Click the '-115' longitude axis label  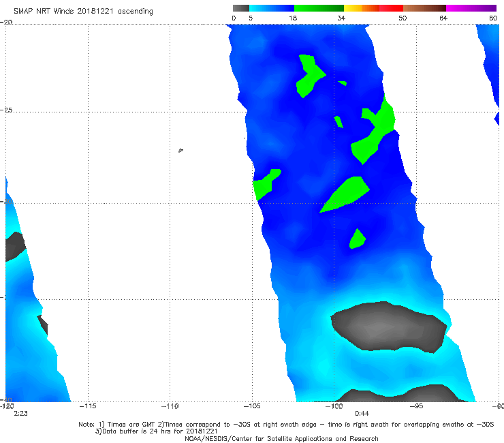(x=88, y=406)
